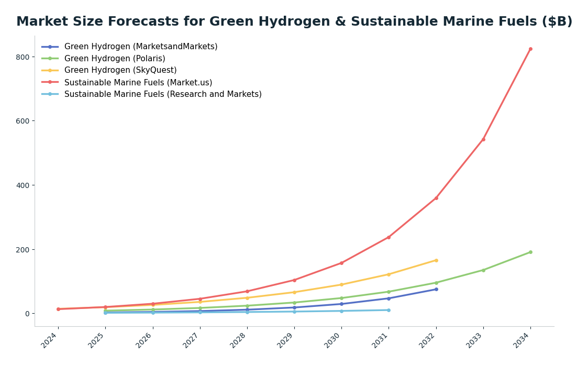Click the green Polaris data point at 2031
Viewport: 588px width, 365px height.
[x=389, y=292]
